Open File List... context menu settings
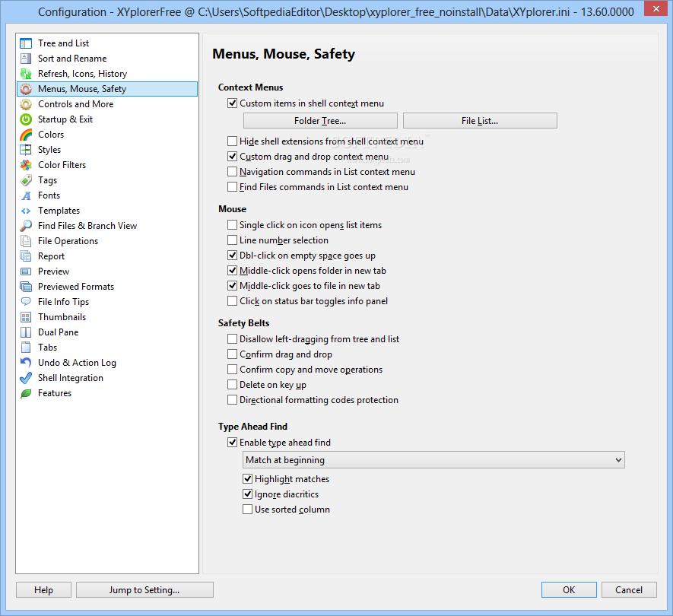 pyautogui.click(x=480, y=121)
